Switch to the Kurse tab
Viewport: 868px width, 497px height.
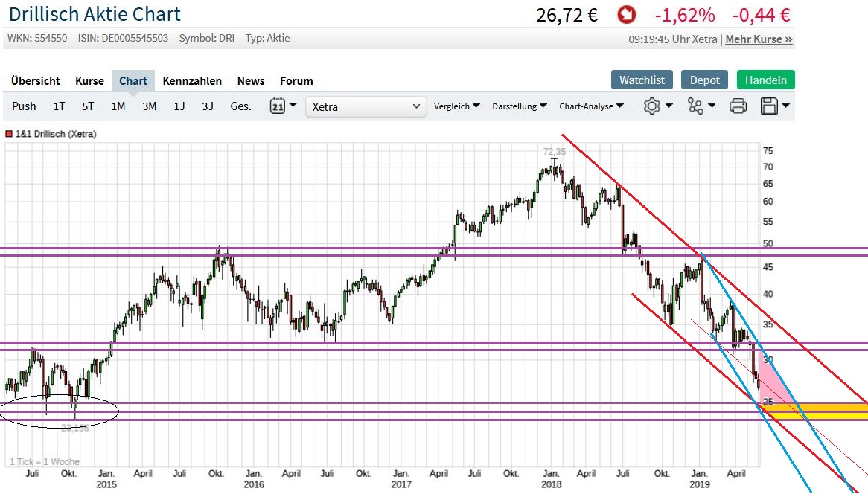(89, 81)
